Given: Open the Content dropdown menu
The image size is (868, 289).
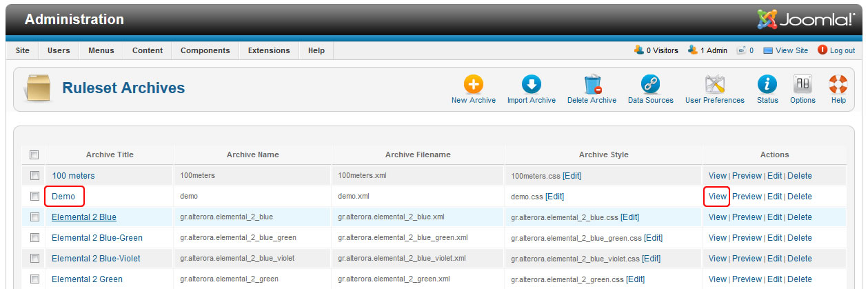Looking at the screenshot, I should click(148, 50).
